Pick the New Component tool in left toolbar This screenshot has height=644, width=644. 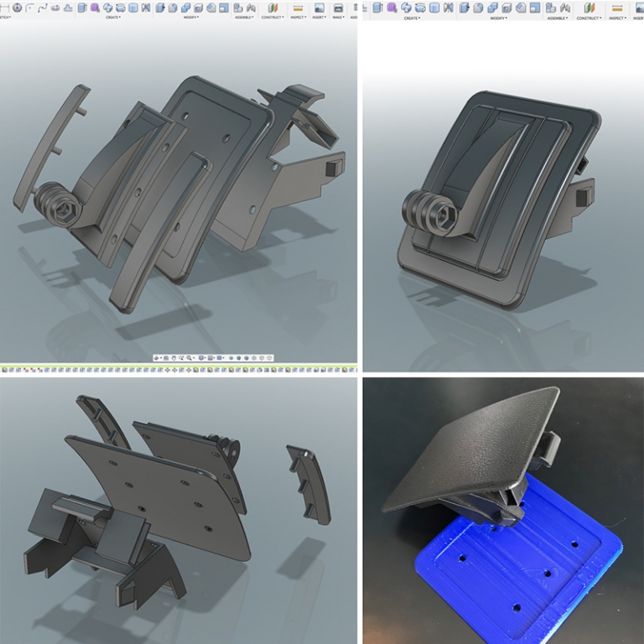click(x=238, y=8)
